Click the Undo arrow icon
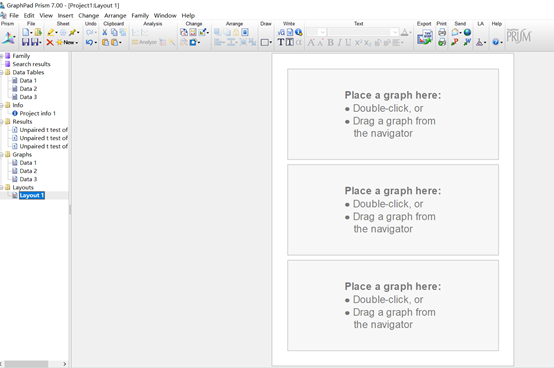Viewport: 554px width, 368px height. (89, 42)
